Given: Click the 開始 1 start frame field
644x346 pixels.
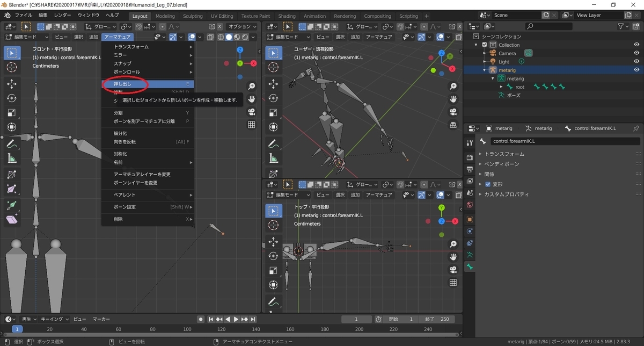Looking at the screenshot, I should pyautogui.click(x=400, y=319).
